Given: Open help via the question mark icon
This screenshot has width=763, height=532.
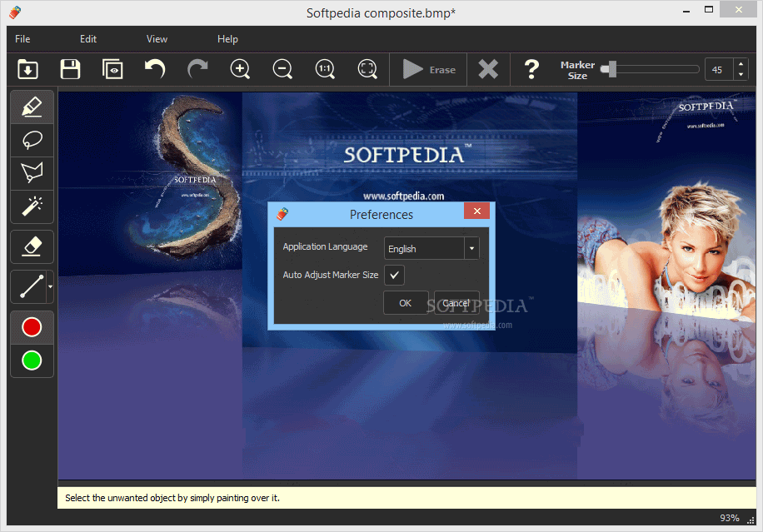Looking at the screenshot, I should coord(531,70).
